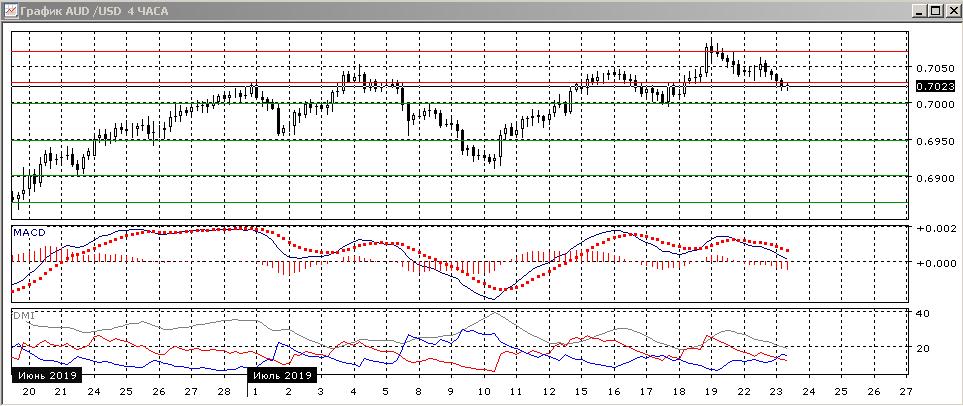This screenshot has width=963, height=406.
Task: Maximize the AUD/USD chart window
Action: click(x=935, y=10)
